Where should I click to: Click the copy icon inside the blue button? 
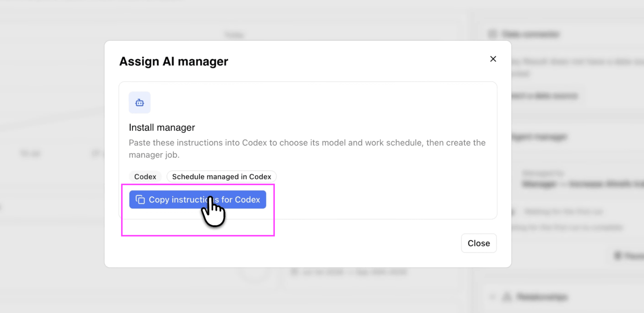tap(140, 200)
